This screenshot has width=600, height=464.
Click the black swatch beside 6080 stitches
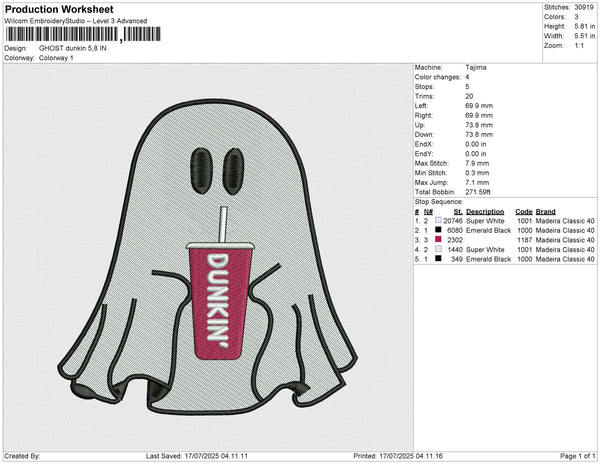click(438, 230)
